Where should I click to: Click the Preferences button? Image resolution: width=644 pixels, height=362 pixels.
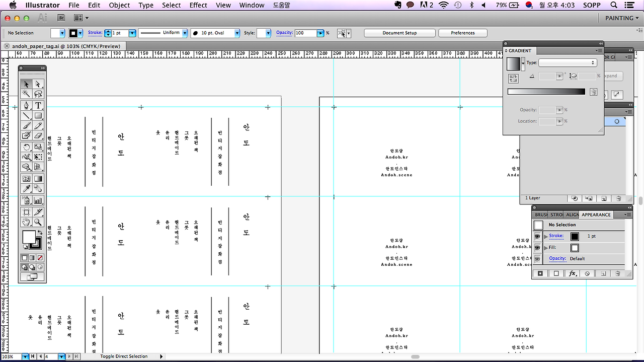(x=462, y=33)
